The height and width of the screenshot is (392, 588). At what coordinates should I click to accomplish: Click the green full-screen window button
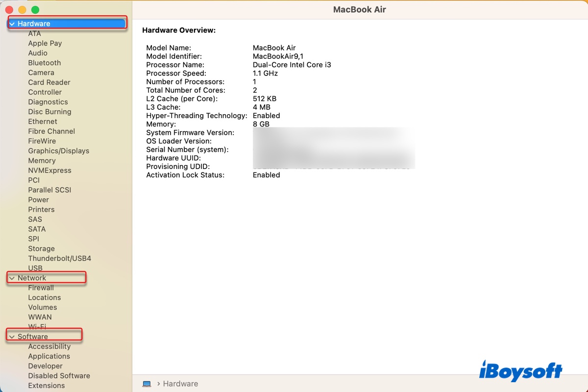coord(35,10)
